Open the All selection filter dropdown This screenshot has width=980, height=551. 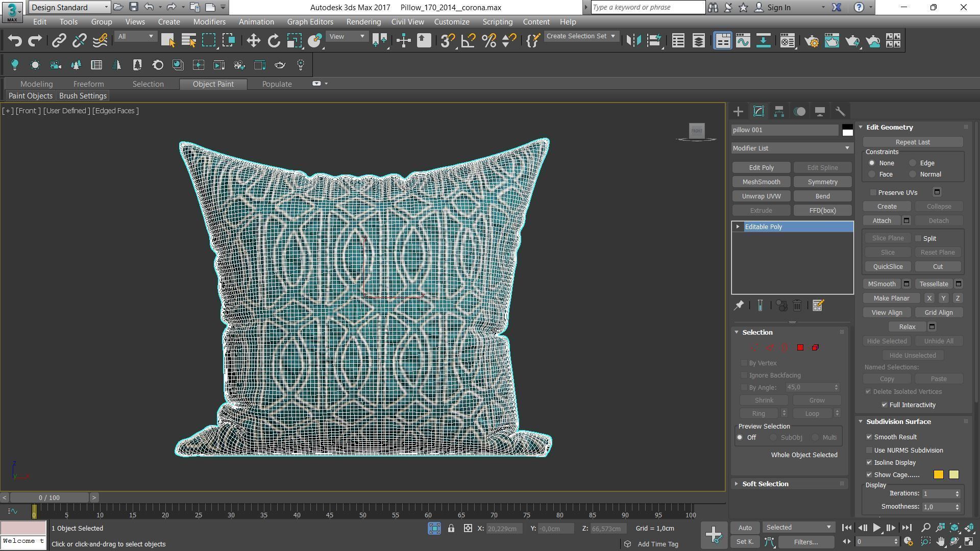coord(135,37)
